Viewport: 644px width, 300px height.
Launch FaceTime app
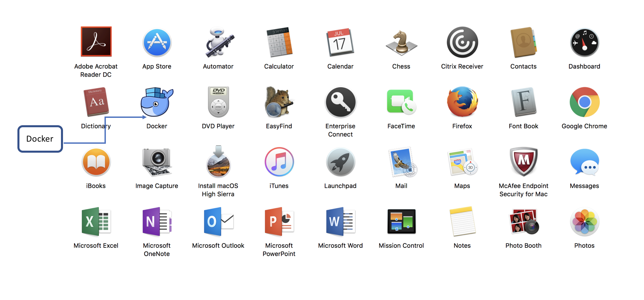pos(401,102)
